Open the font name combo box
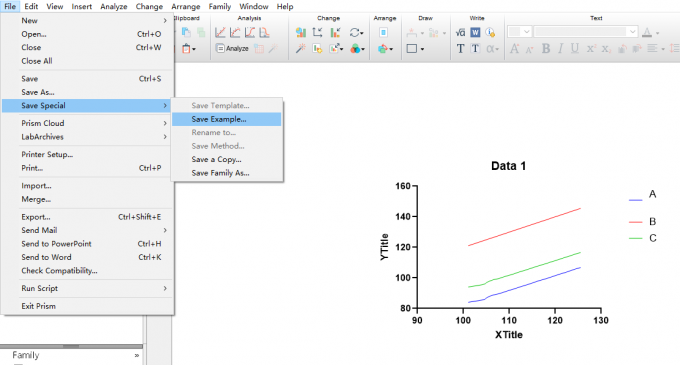This screenshot has height=365, width=680. click(x=585, y=32)
